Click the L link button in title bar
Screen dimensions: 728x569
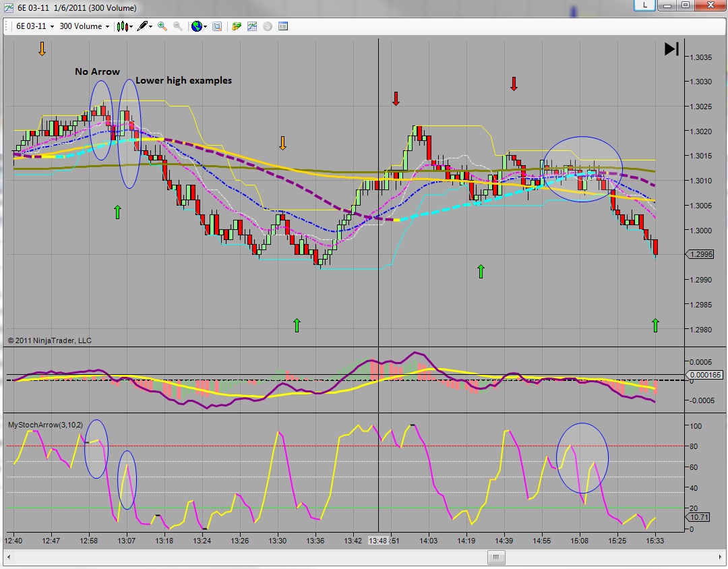pyautogui.click(x=644, y=5)
